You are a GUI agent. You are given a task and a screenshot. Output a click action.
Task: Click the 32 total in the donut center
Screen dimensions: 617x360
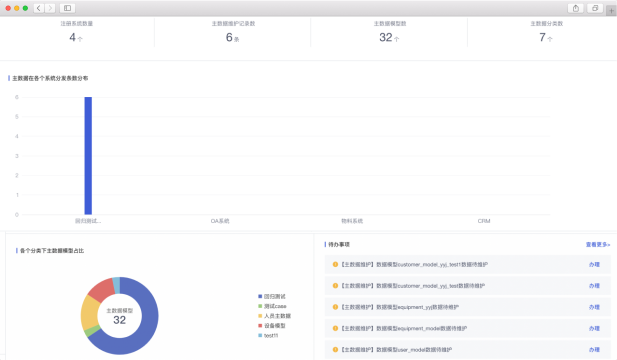tap(120, 320)
